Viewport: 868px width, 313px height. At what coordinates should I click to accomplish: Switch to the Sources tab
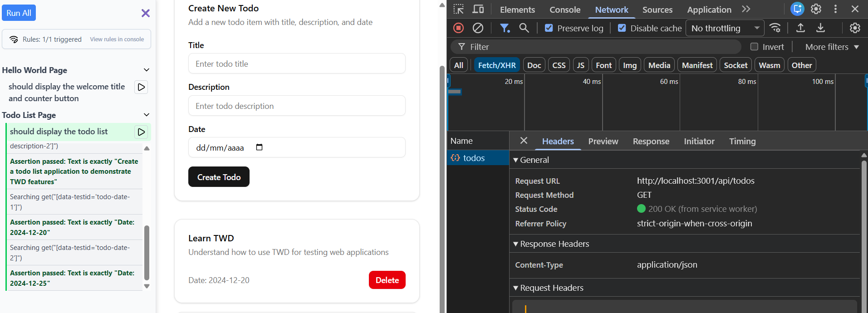click(x=657, y=10)
